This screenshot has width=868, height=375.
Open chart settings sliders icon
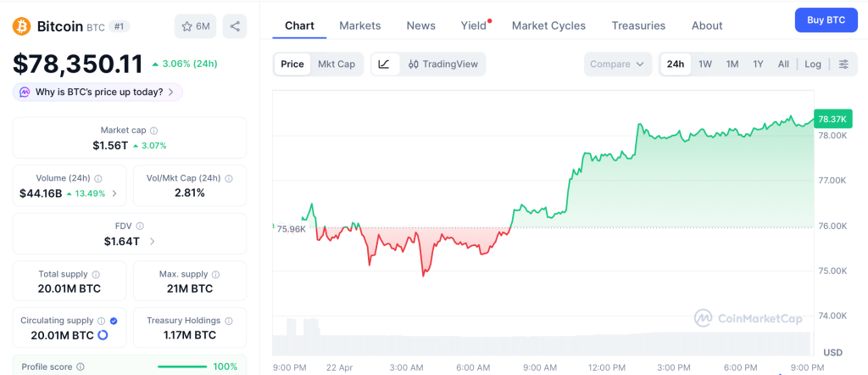pyautogui.click(x=843, y=64)
